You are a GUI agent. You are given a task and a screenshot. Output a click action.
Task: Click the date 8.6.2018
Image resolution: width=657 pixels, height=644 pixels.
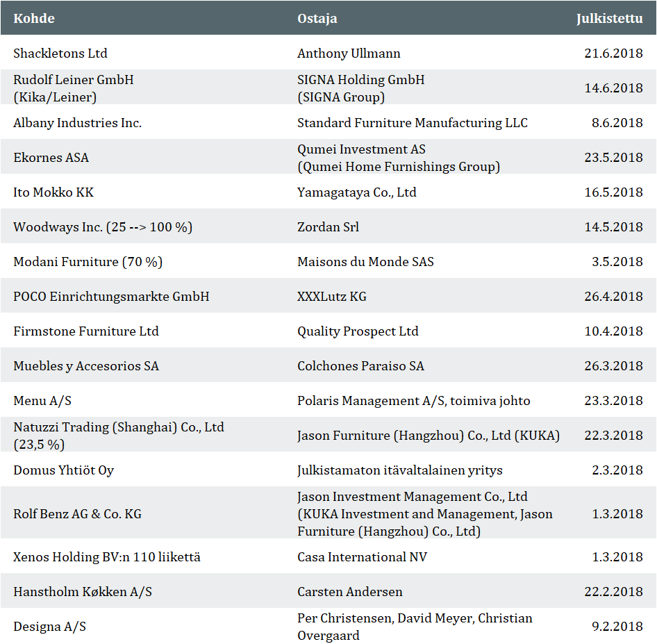[617, 123]
